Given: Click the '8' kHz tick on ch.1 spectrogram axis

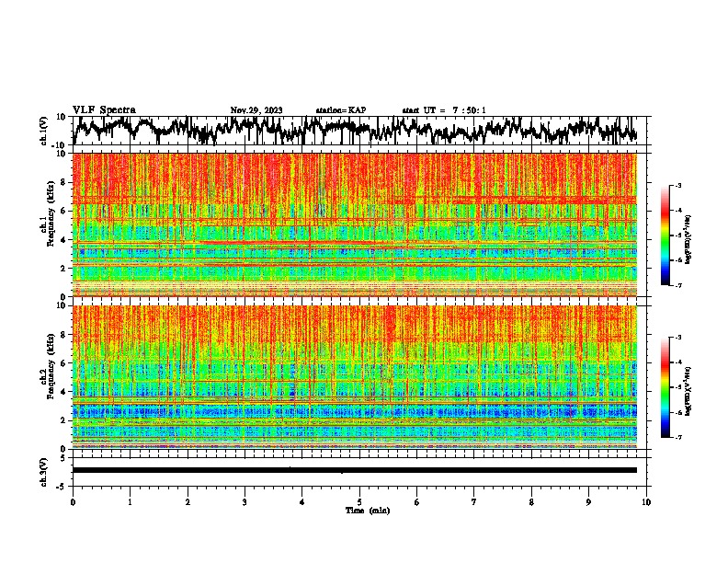Looking at the screenshot, I should coord(64,182).
